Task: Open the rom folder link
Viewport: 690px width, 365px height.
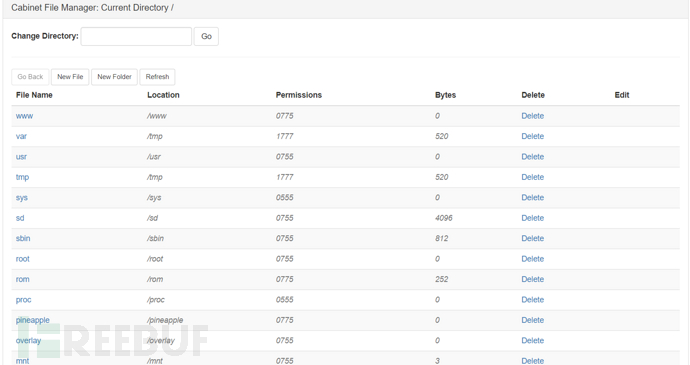Action: coord(22,279)
